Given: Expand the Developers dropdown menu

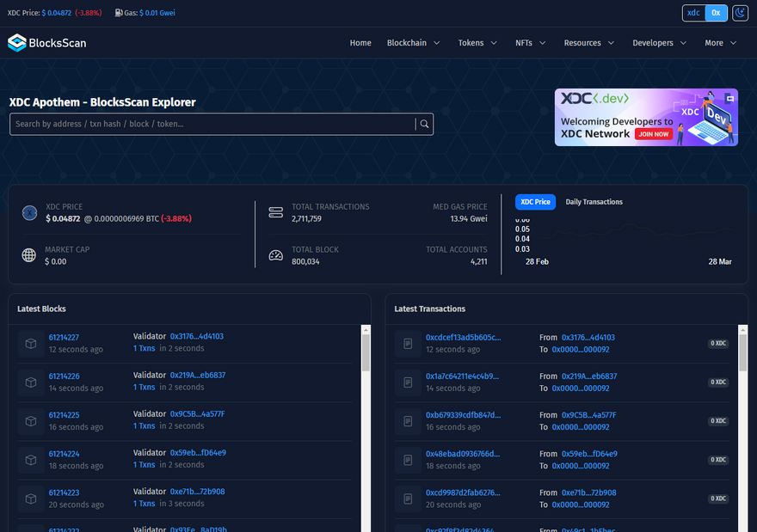Looking at the screenshot, I should pyautogui.click(x=660, y=43).
